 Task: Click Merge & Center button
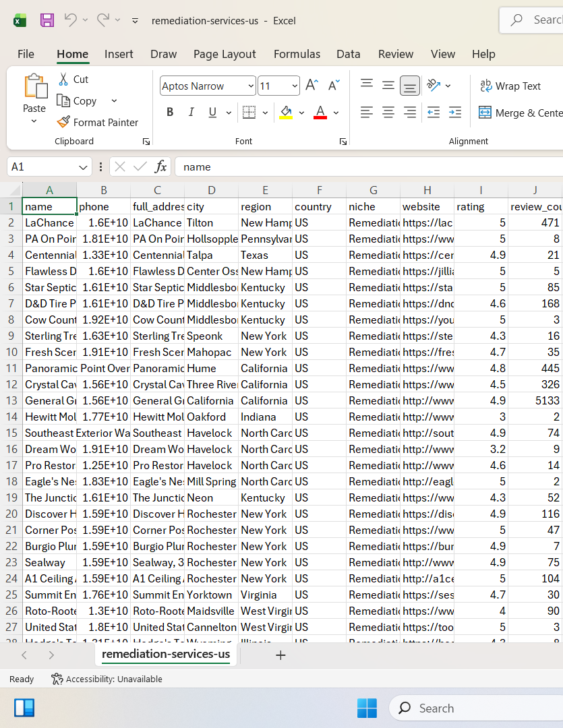(x=521, y=113)
